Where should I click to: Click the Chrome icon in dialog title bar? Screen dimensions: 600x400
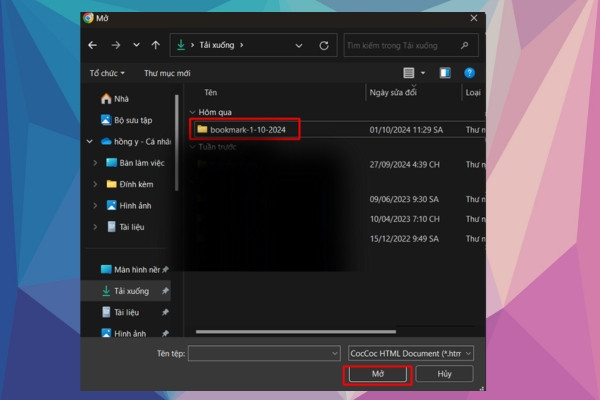tap(88, 18)
